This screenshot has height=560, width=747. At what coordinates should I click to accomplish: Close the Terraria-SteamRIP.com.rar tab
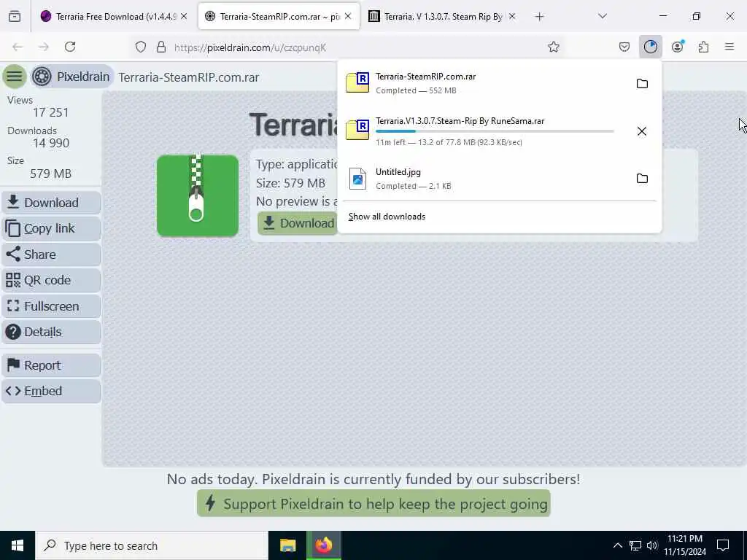[348, 16]
